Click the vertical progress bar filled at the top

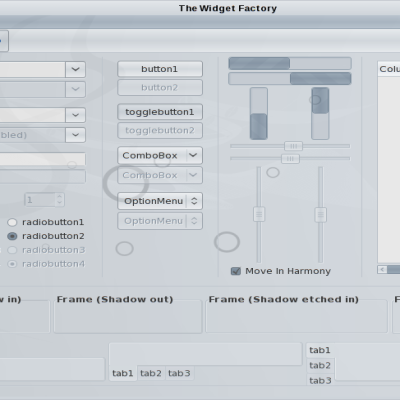pyautogui.click(x=320, y=113)
